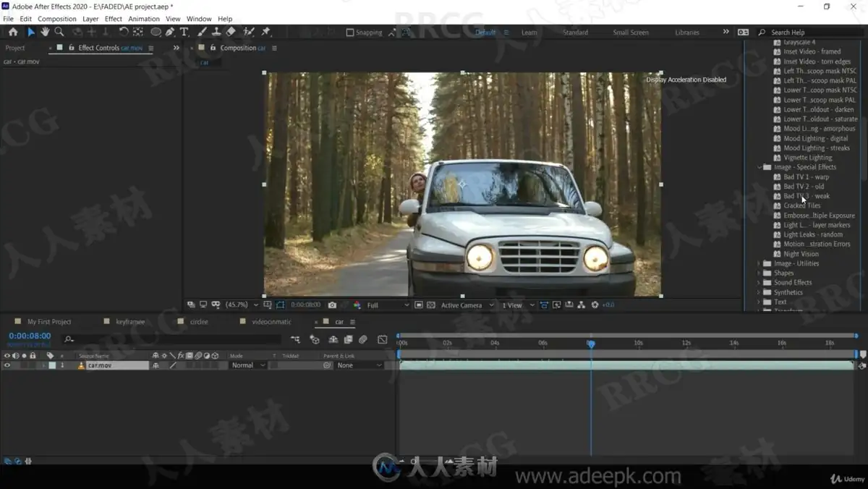Viewport: 868px width, 489px height.
Task: Open the Full resolution dropdown
Action: (x=388, y=305)
